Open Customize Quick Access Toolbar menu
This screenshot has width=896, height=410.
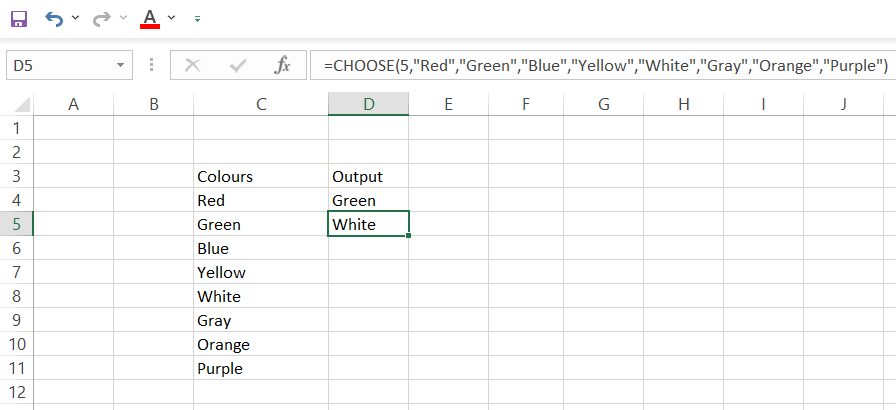[x=197, y=19]
